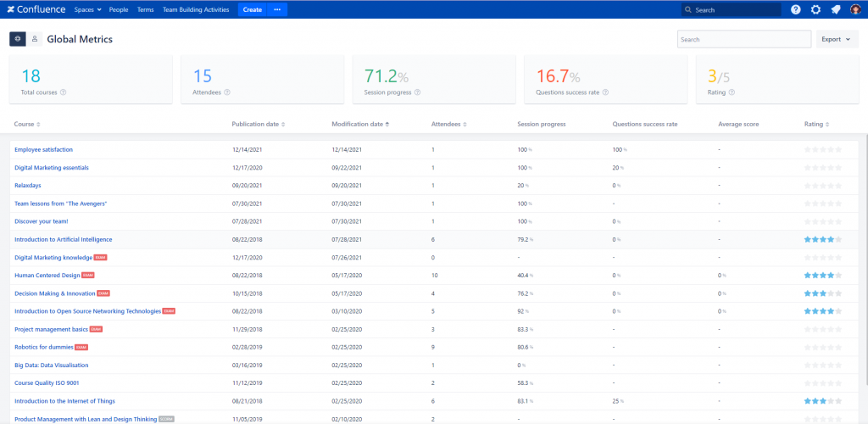The width and height of the screenshot is (868, 424).
Task: Click the 25% questions success rate cell
Action: point(618,401)
